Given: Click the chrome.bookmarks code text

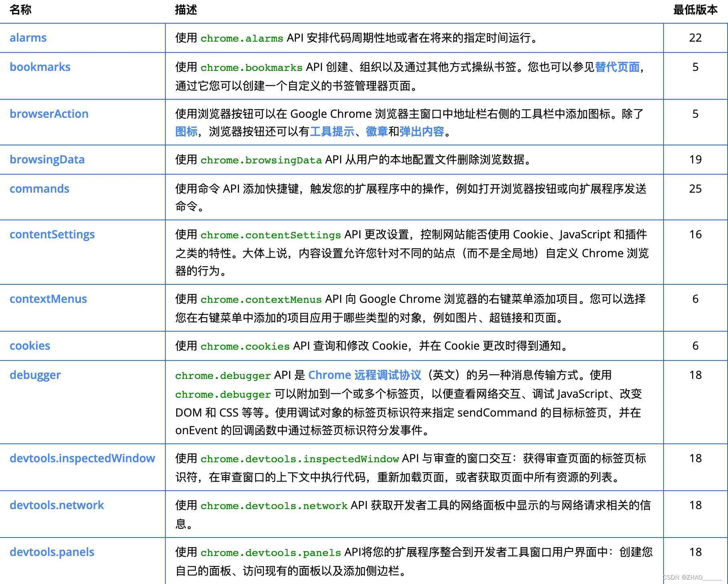Looking at the screenshot, I should click(x=251, y=68).
